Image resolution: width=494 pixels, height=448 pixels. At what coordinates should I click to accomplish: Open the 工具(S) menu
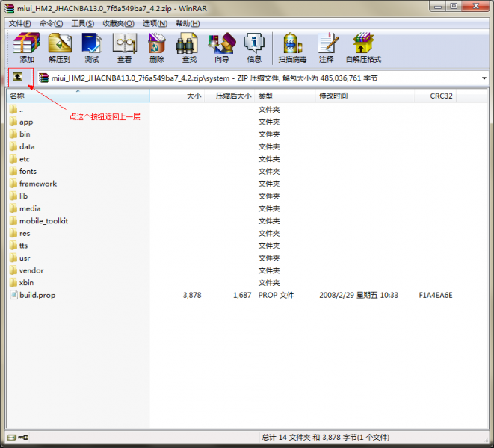pyautogui.click(x=83, y=24)
